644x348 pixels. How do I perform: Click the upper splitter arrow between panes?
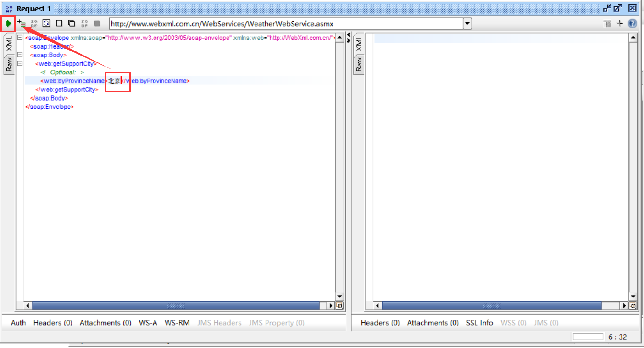349,35
